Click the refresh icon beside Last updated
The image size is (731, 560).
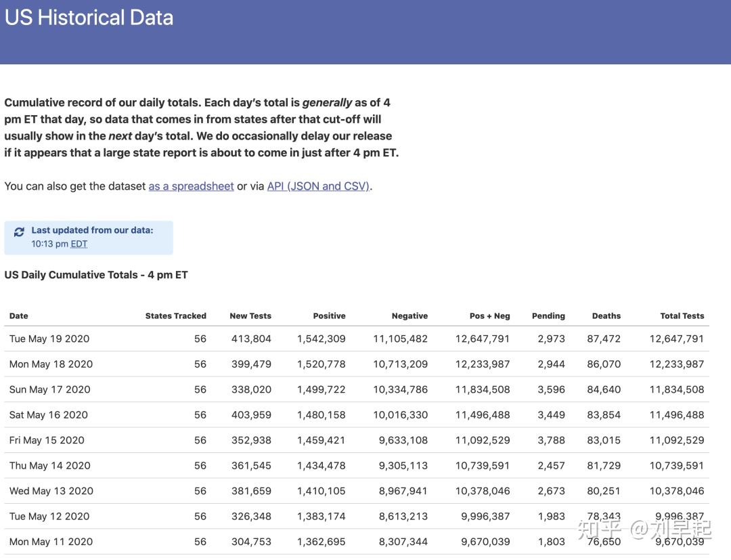coord(19,232)
